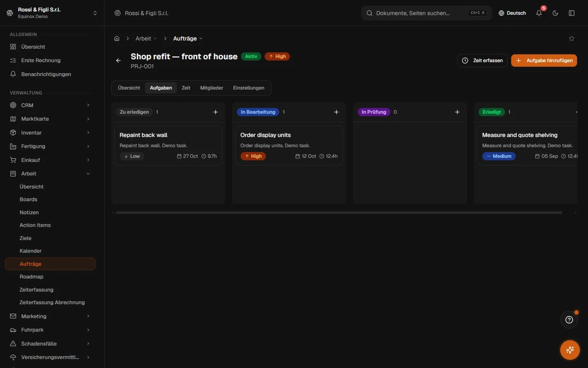588x368 pixels.
Task: Toggle the side panel layout icon
Action: pyautogui.click(x=572, y=13)
